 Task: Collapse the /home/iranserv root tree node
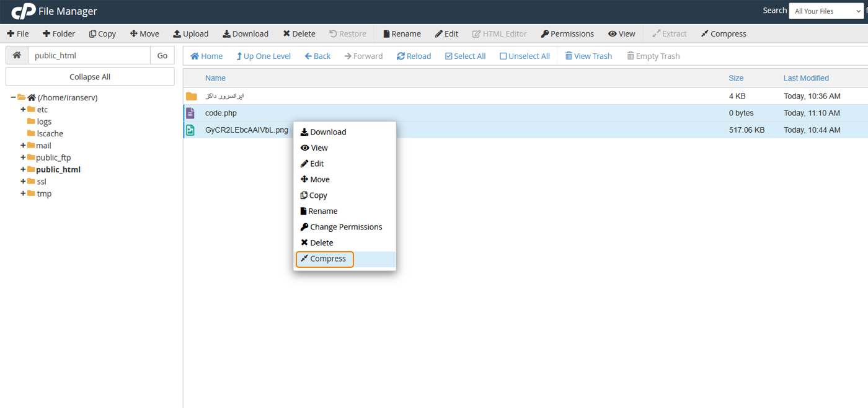[14, 97]
